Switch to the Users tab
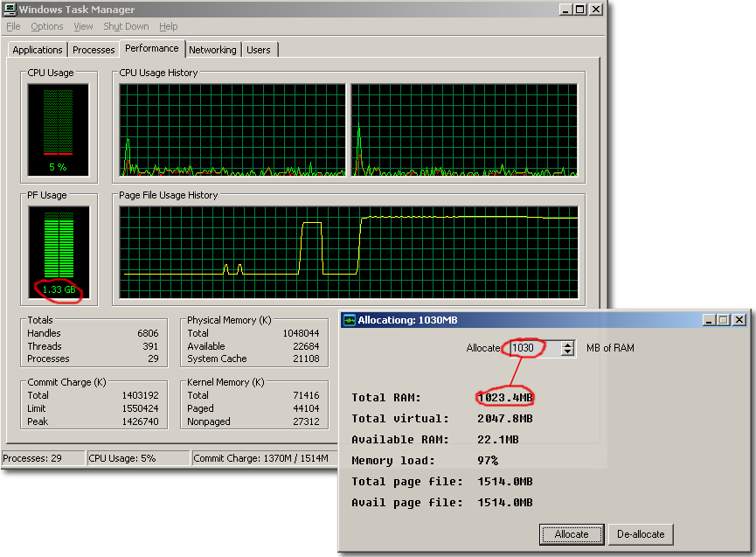Image resolution: width=756 pixels, height=557 pixels. click(x=259, y=50)
